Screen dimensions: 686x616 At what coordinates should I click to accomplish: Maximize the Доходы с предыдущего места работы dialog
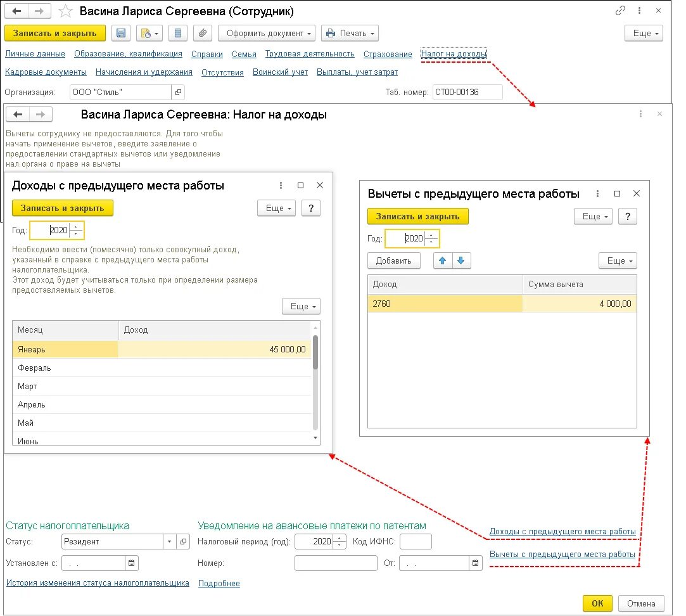tap(301, 185)
